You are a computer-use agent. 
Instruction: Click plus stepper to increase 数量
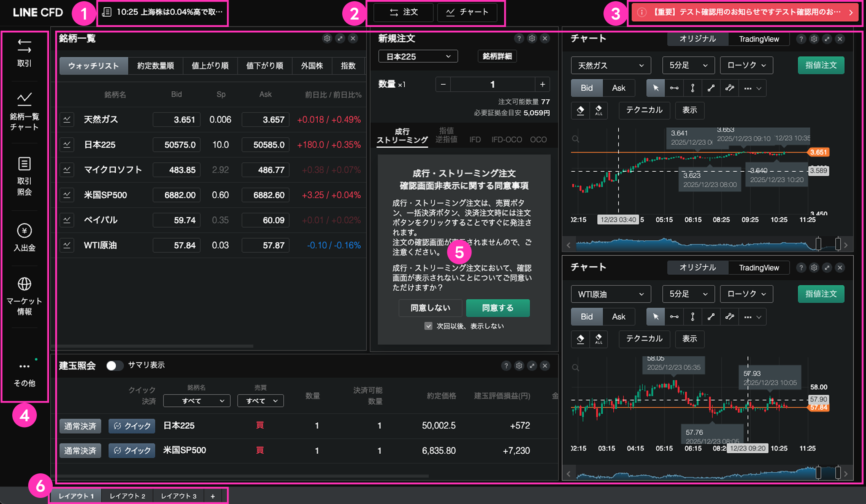[542, 84]
